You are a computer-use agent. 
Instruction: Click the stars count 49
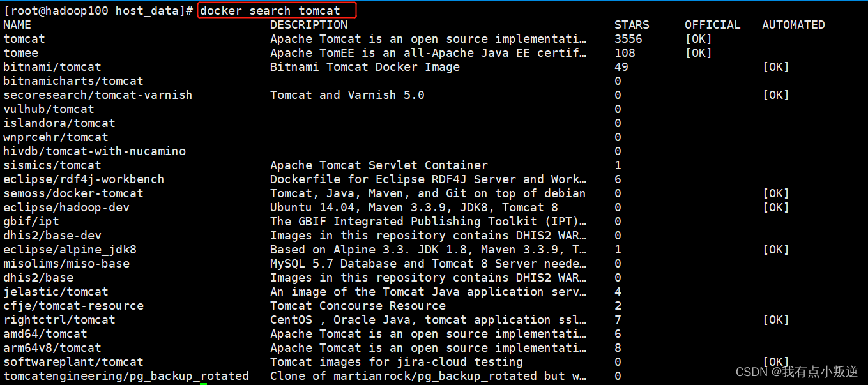point(621,67)
